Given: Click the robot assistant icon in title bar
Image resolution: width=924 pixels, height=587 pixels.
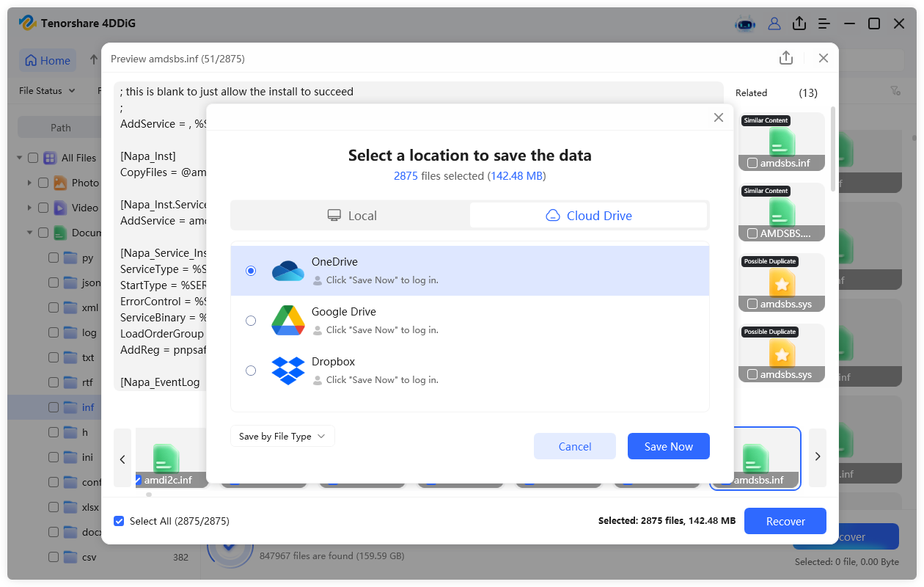Looking at the screenshot, I should (x=745, y=23).
